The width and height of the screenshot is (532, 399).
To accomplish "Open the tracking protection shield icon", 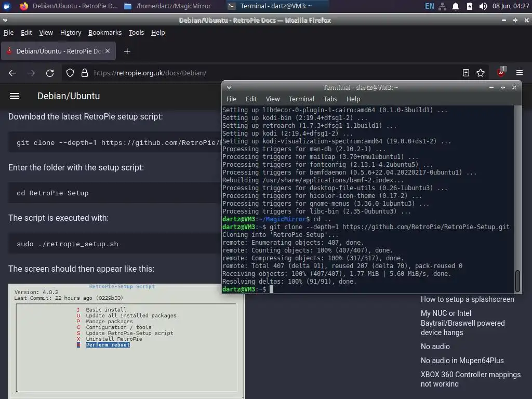I will (x=70, y=73).
